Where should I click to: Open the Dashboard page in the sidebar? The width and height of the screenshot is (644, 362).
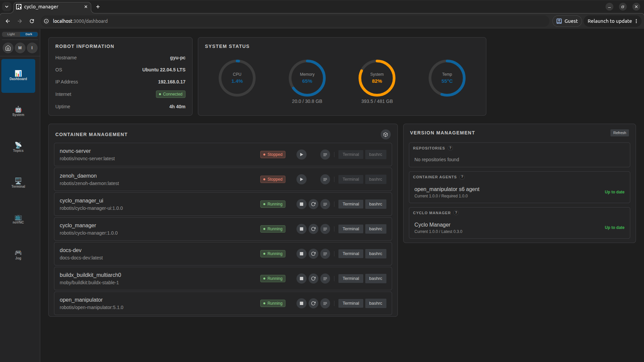coord(18,76)
